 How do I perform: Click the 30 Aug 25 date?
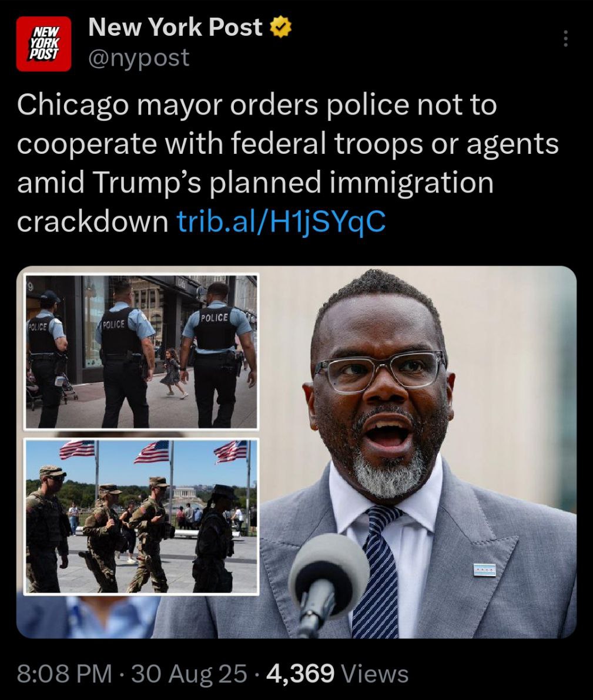tap(189, 674)
